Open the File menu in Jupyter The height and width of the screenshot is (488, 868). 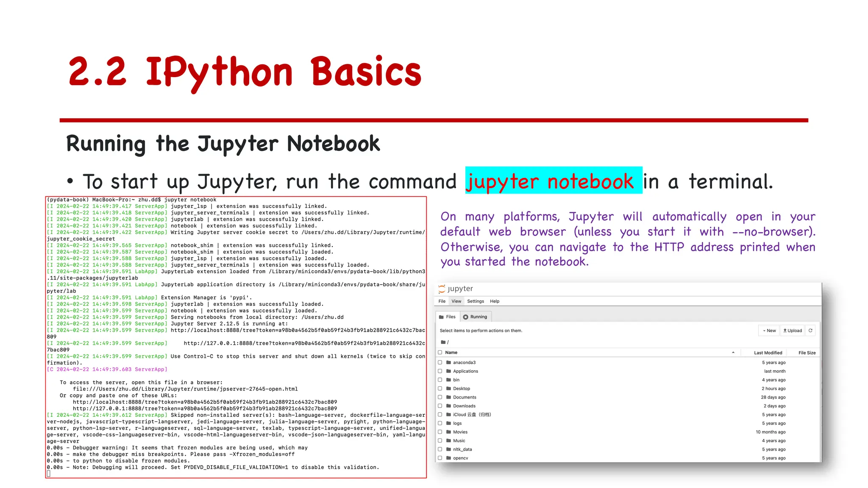coord(442,301)
